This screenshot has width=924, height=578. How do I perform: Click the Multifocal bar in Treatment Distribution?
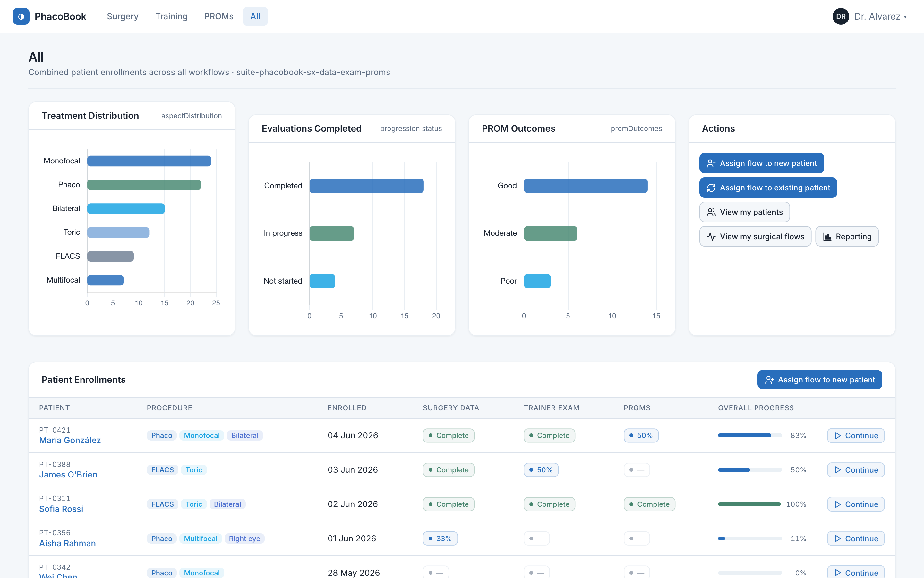coord(105,280)
